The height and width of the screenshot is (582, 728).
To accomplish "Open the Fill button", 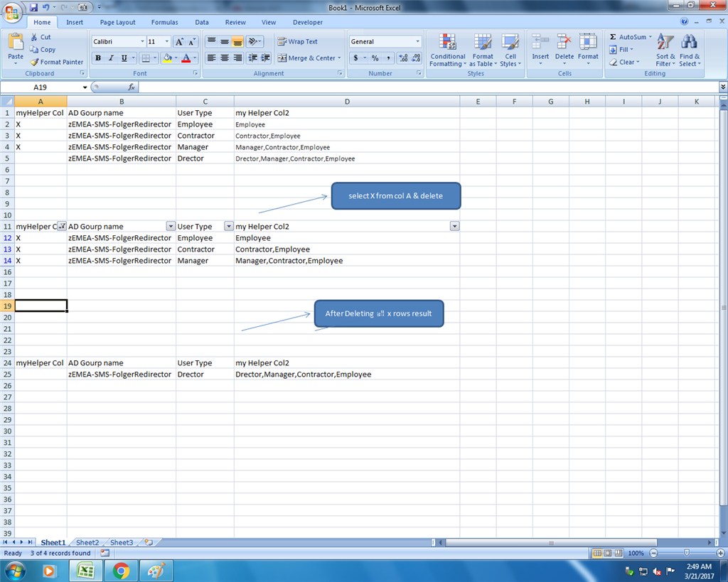I will click(x=621, y=50).
